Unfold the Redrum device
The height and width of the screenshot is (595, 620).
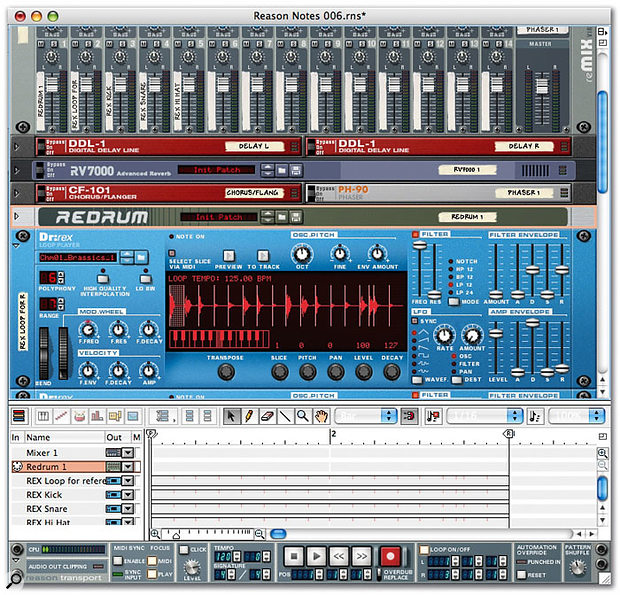click(x=17, y=217)
